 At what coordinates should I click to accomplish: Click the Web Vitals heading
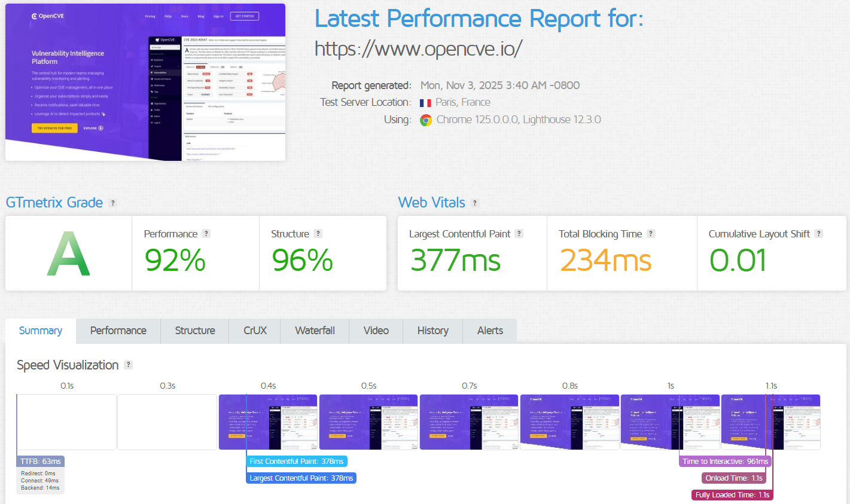coord(432,203)
